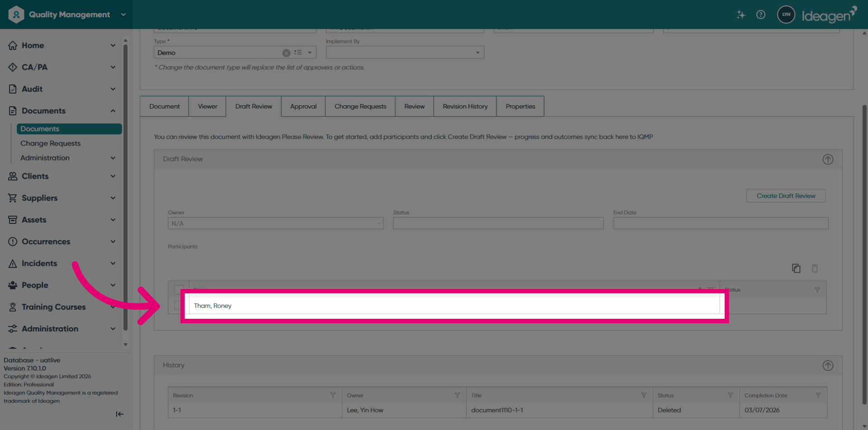Open the help question mark icon
This screenshot has width=868, height=430.
click(x=761, y=14)
